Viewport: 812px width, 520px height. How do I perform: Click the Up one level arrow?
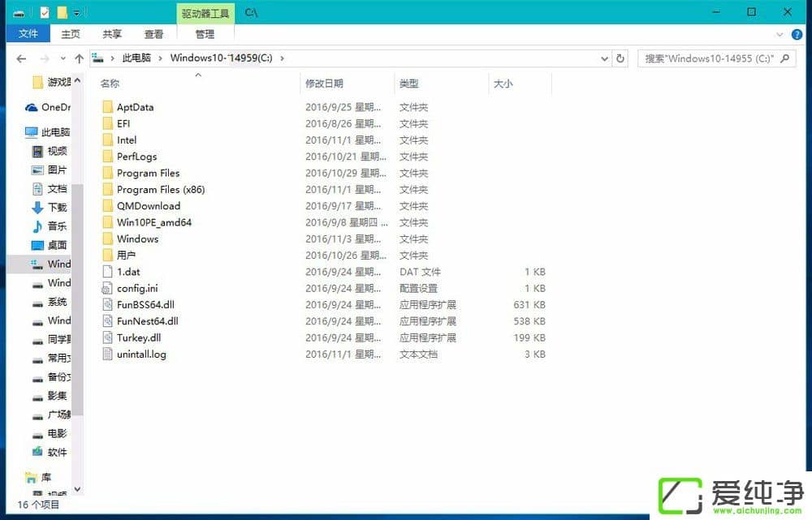coord(78,58)
